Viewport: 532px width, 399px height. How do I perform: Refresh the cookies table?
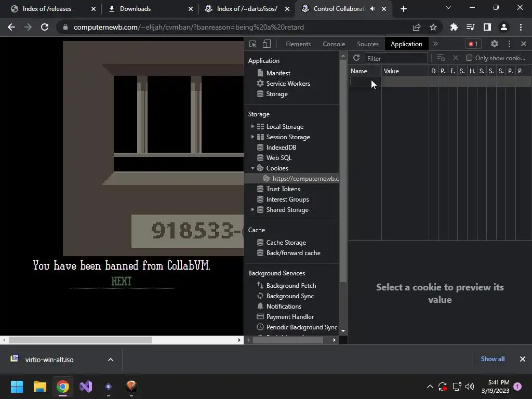tap(356, 58)
